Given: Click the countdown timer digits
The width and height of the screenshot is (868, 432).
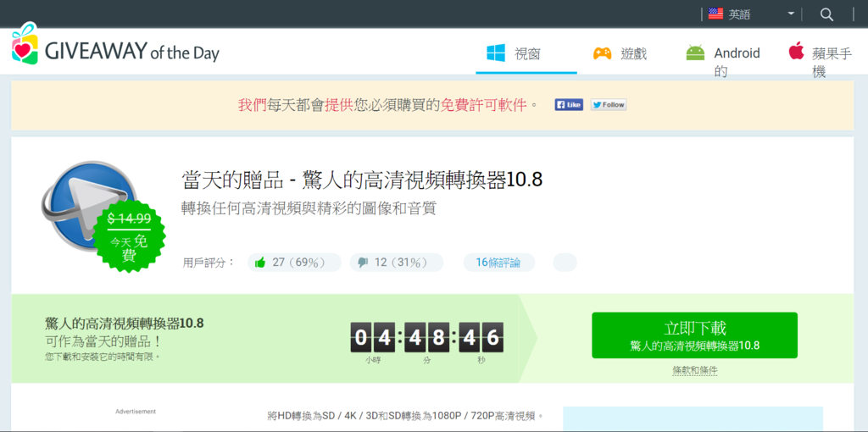Looking at the screenshot, I should point(427,337).
